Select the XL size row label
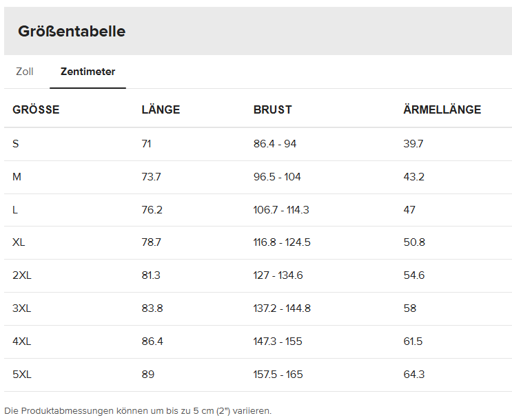The width and height of the screenshot is (512, 420). coord(19,242)
